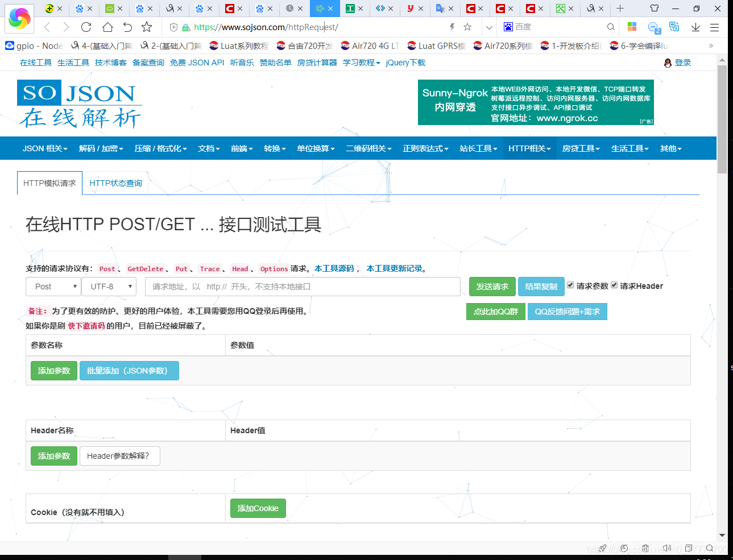The width and height of the screenshot is (733, 560).
Task: Open the Sunny-Ngrok advertisement banner
Action: [536, 102]
